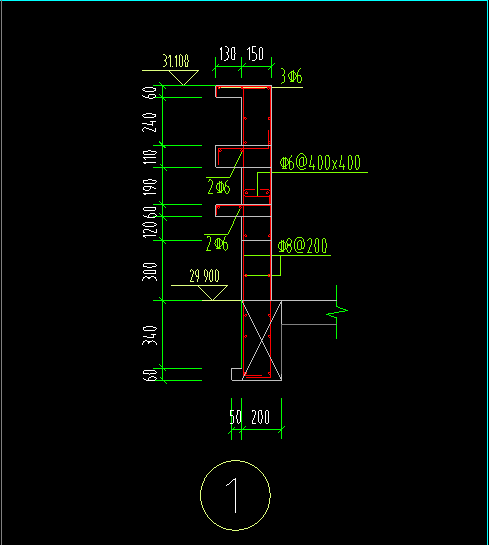The width and height of the screenshot is (489, 545).
Task: Click the 50 bottom dimension text
Action: [235, 417]
